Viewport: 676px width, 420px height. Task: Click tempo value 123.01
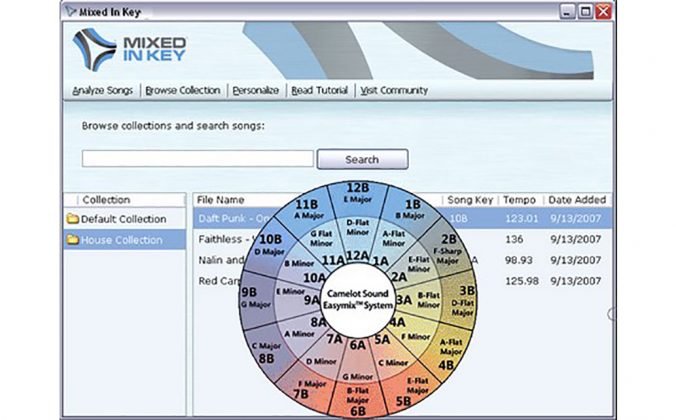[x=522, y=219]
